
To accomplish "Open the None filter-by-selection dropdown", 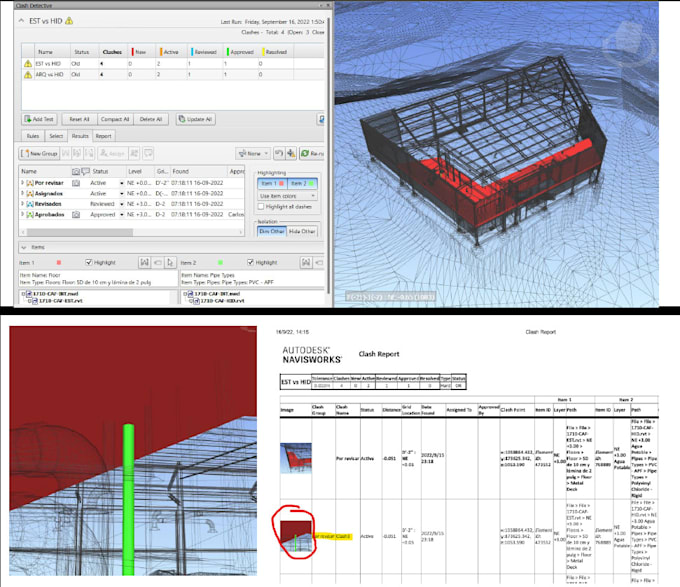I will pos(253,153).
